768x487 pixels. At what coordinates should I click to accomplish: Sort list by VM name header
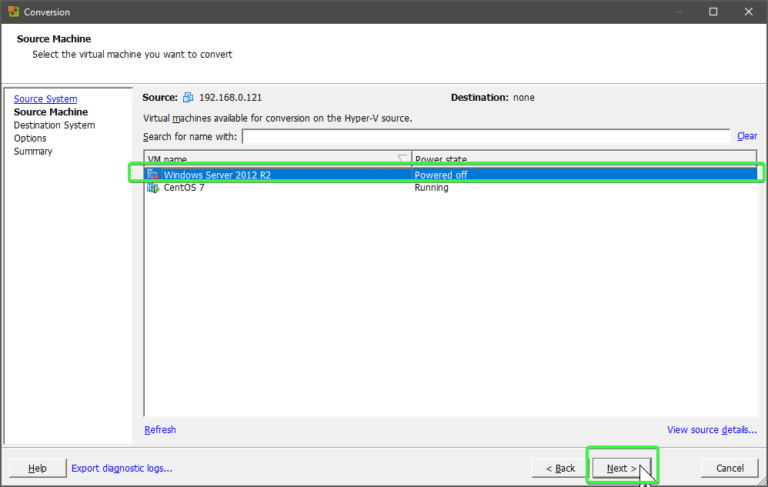pos(270,159)
